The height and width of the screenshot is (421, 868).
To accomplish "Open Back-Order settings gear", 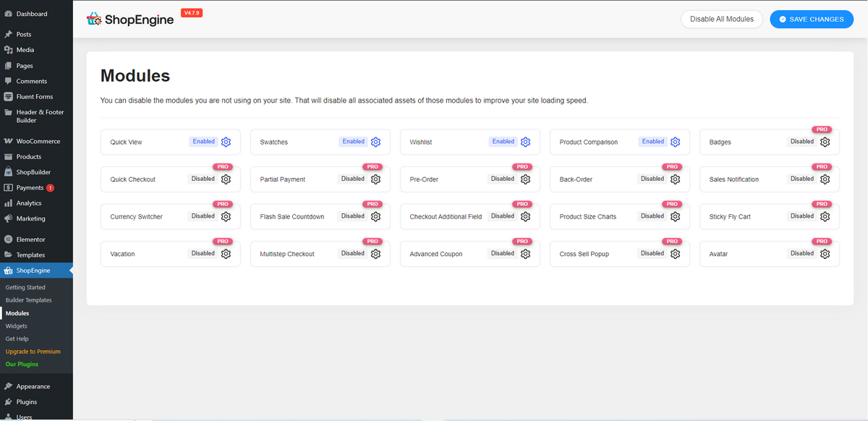I will click(675, 179).
